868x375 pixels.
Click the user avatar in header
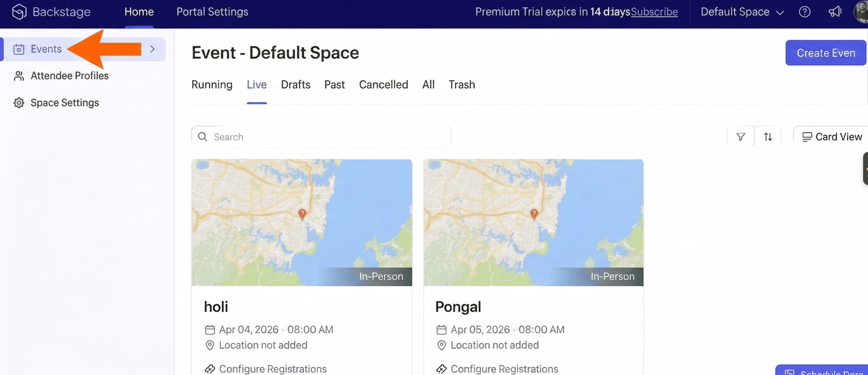(861, 12)
